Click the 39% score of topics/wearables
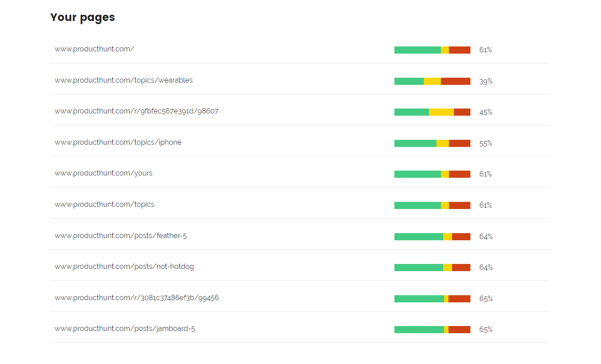601x364 pixels. pyautogui.click(x=486, y=81)
